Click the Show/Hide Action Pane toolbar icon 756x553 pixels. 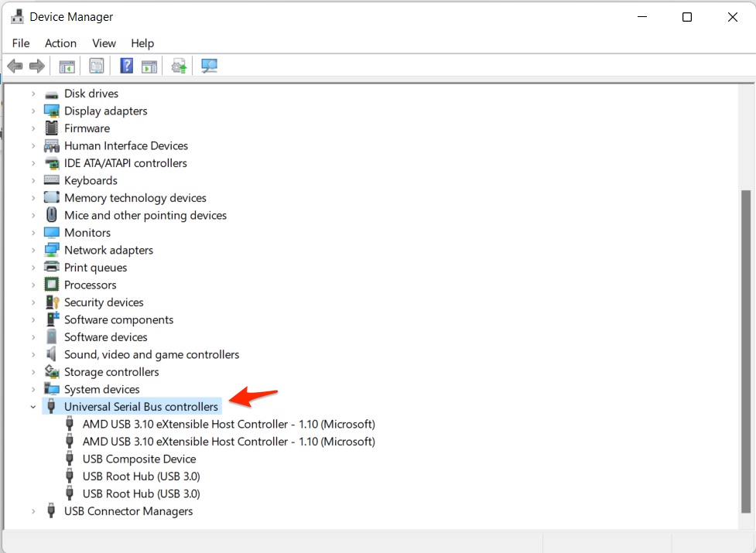pos(149,67)
